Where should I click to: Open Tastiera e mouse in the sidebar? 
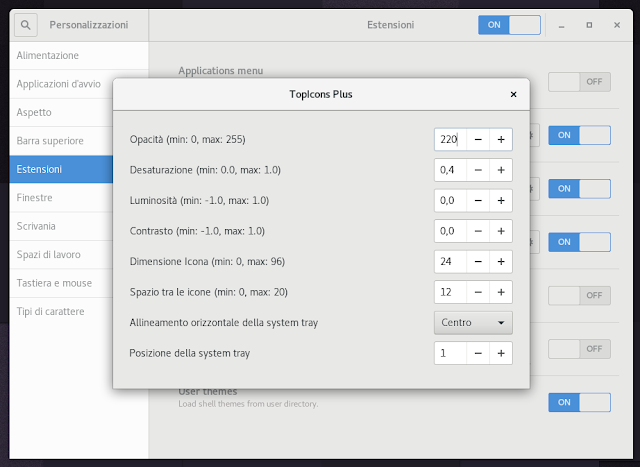[61, 283]
